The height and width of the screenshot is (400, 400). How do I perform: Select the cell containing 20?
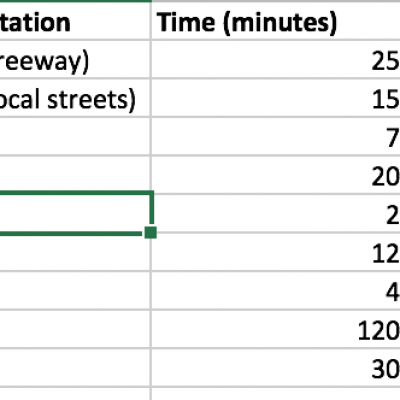pyautogui.click(x=276, y=175)
